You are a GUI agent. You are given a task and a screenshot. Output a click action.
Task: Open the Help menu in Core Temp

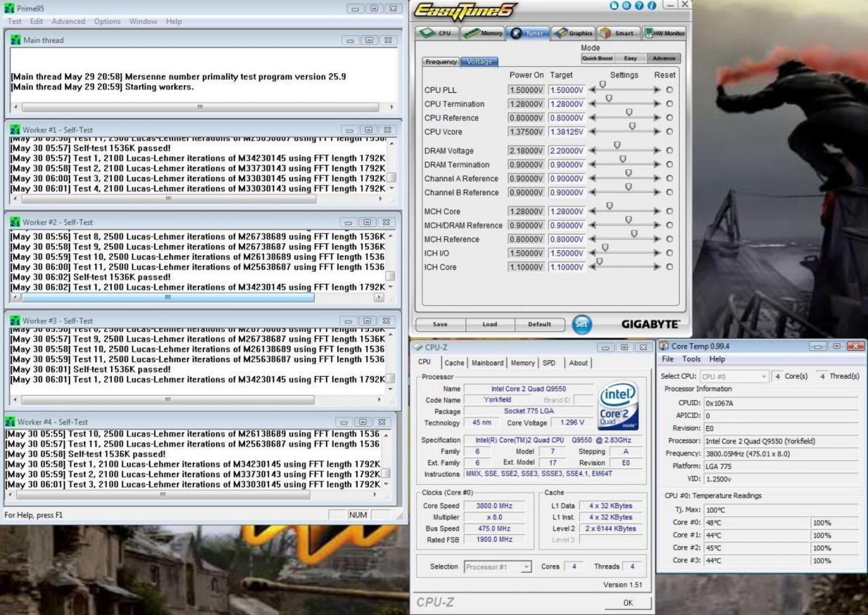pos(717,359)
